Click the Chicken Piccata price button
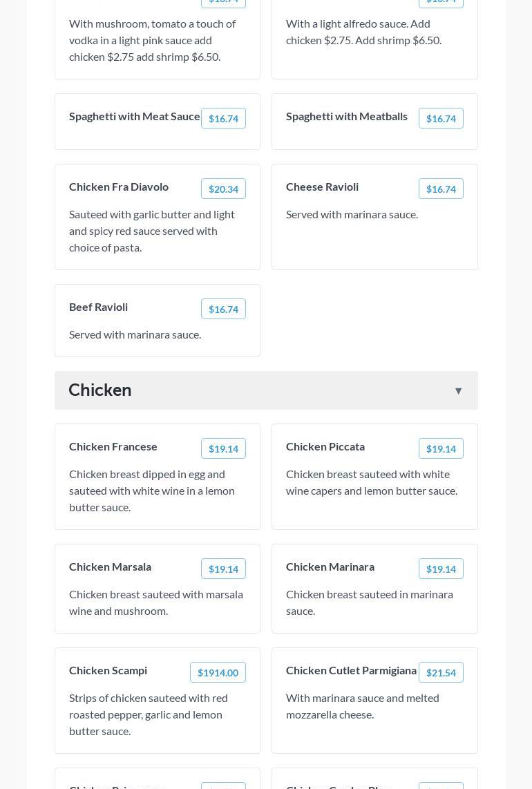The width and height of the screenshot is (532, 789). click(x=441, y=449)
